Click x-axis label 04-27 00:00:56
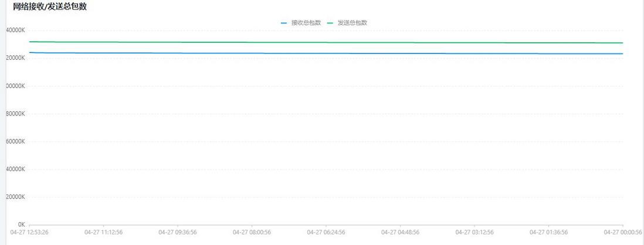Viewport: 644px width, 245px height. pyautogui.click(x=623, y=232)
